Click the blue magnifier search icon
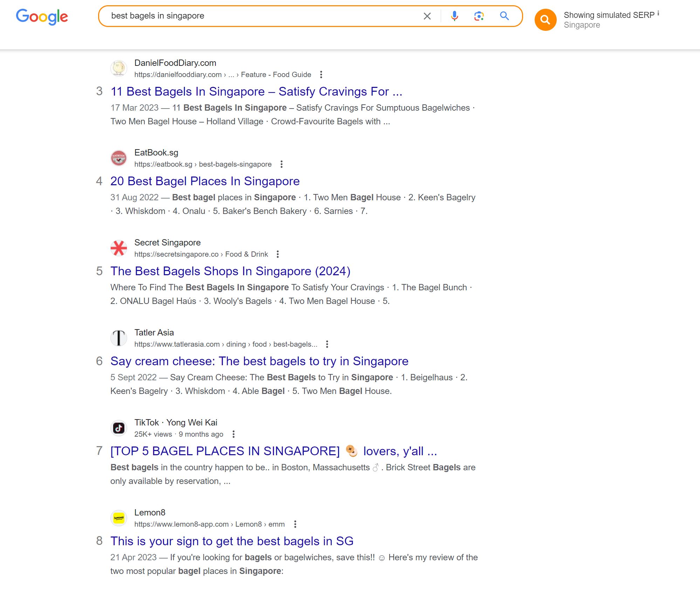The width and height of the screenshot is (700, 589). click(x=504, y=16)
